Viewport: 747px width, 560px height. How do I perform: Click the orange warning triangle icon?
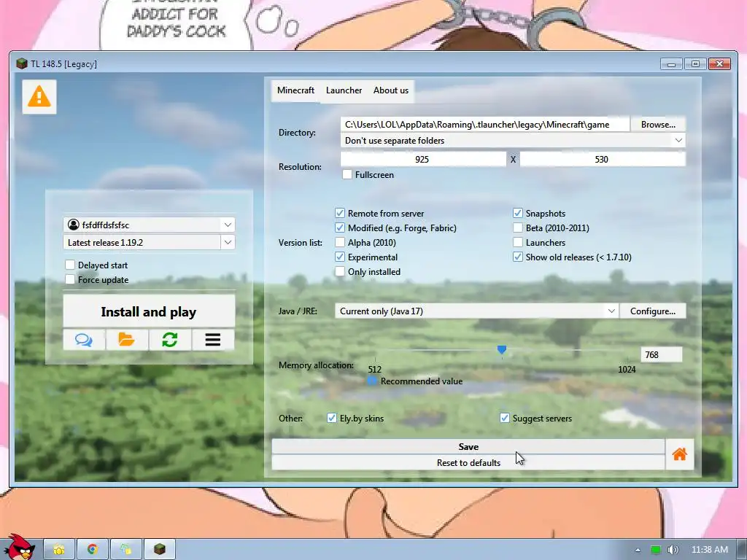pos(39,97)
